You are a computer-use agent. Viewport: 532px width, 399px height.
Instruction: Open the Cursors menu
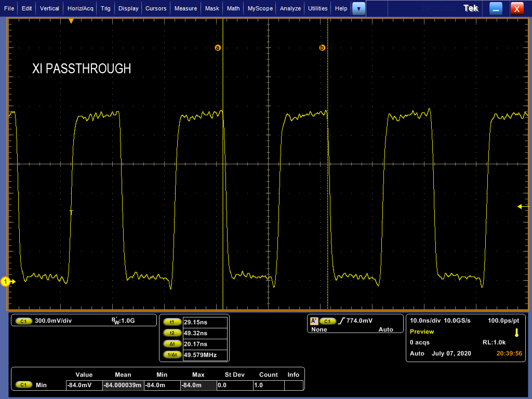156,8
